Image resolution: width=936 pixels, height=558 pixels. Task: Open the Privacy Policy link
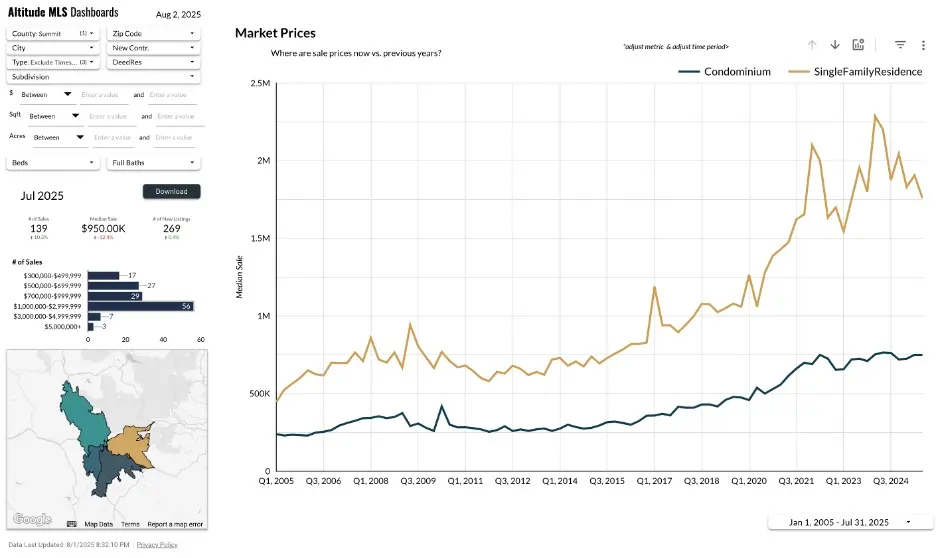pos(157,544)
